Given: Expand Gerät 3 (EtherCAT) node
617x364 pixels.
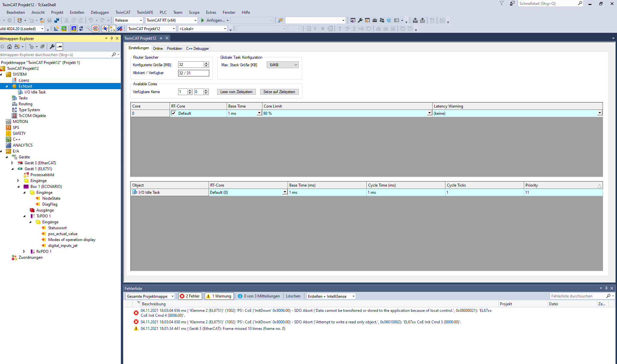Looking at the screenshot, I should click(x=12, y=163).
